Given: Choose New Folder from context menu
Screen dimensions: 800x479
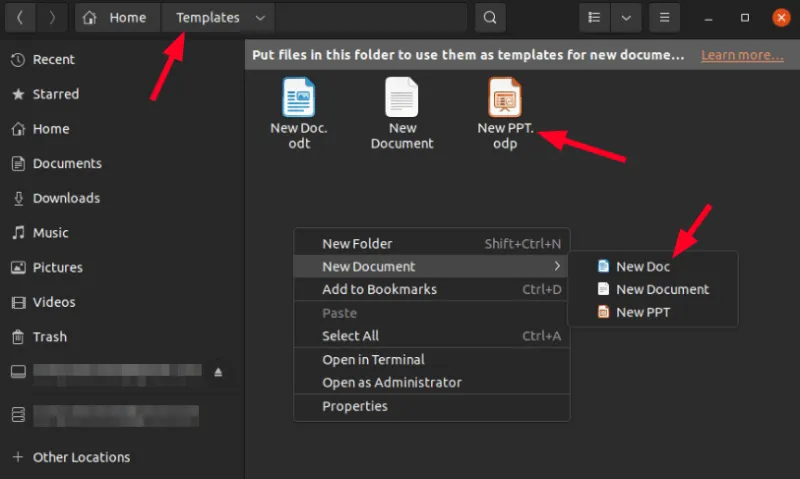Looking at the screenshot, I should pos(357,243).
